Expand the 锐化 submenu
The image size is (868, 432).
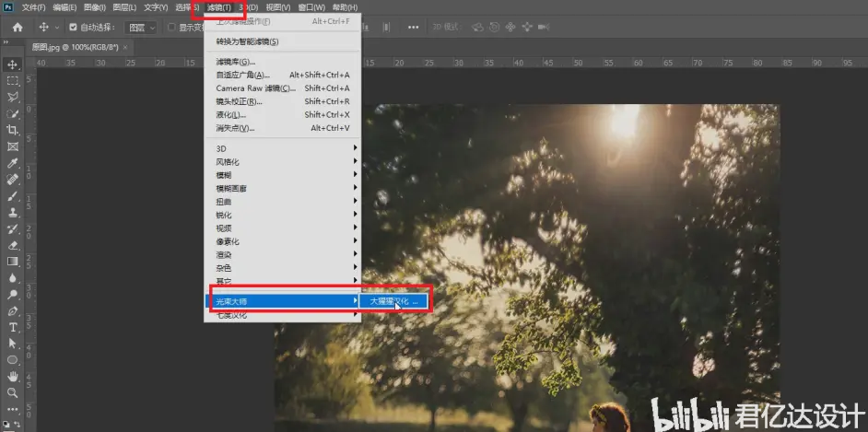(282, 215)
